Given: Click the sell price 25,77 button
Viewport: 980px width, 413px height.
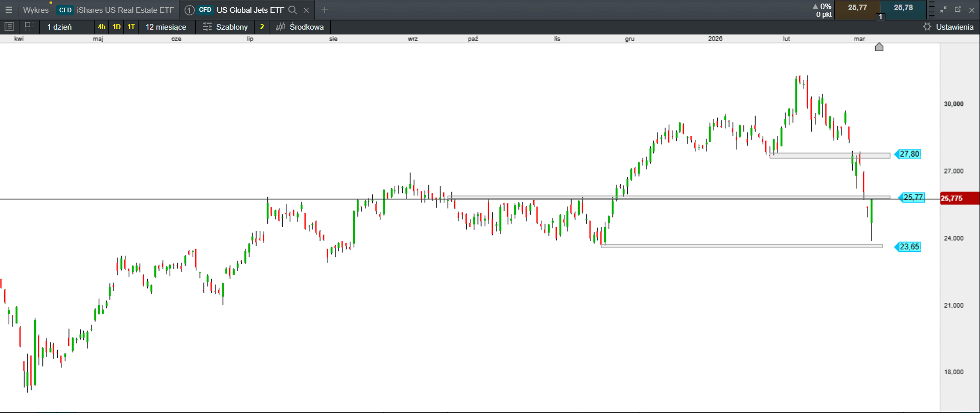Looking at the screenshot, I should click(857, 8).
